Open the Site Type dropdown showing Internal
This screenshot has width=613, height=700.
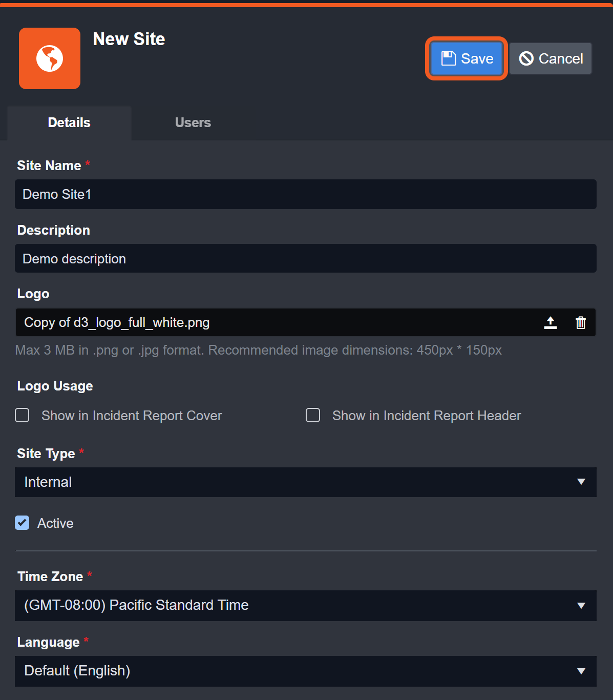click(297, 482)
